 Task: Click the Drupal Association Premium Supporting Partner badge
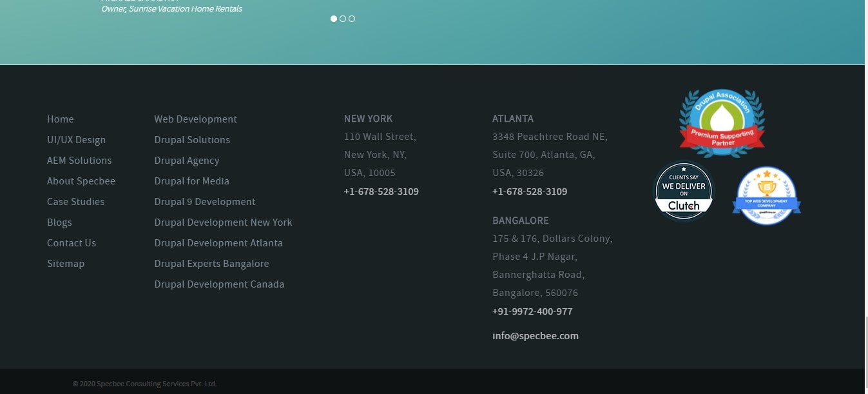click(x=722, y=123)
